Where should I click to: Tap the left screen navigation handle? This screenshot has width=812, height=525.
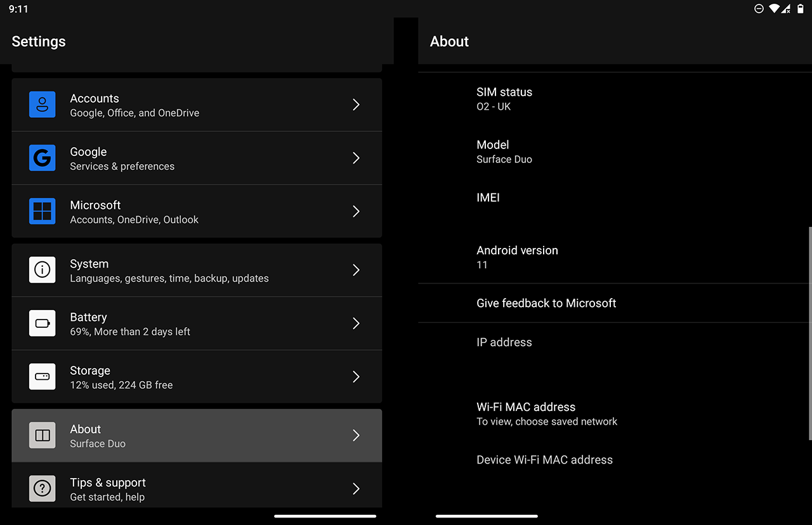click(x=325, y=516)
